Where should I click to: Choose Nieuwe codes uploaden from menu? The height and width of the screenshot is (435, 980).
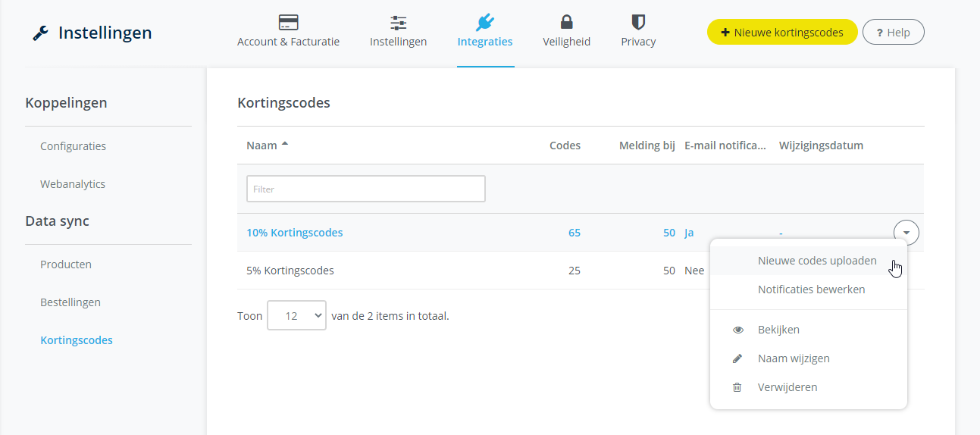[816, 261]
